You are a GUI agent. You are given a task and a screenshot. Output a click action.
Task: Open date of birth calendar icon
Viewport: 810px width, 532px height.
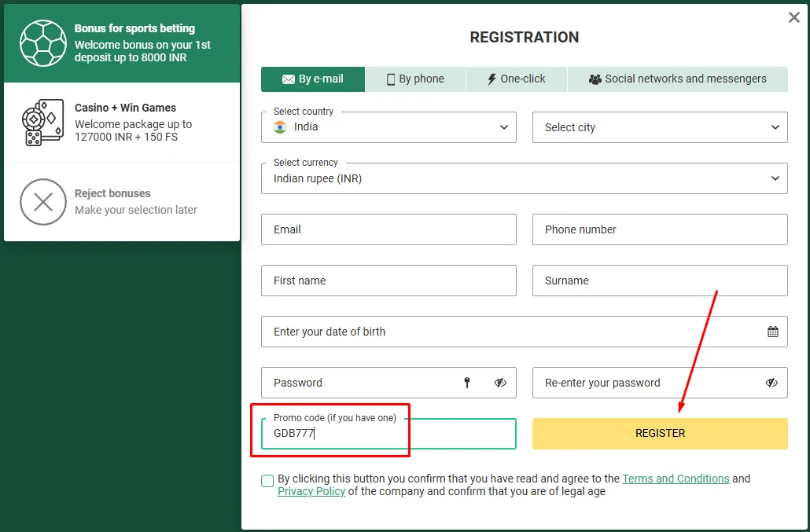pyautogui.click(x=773, y=332)
